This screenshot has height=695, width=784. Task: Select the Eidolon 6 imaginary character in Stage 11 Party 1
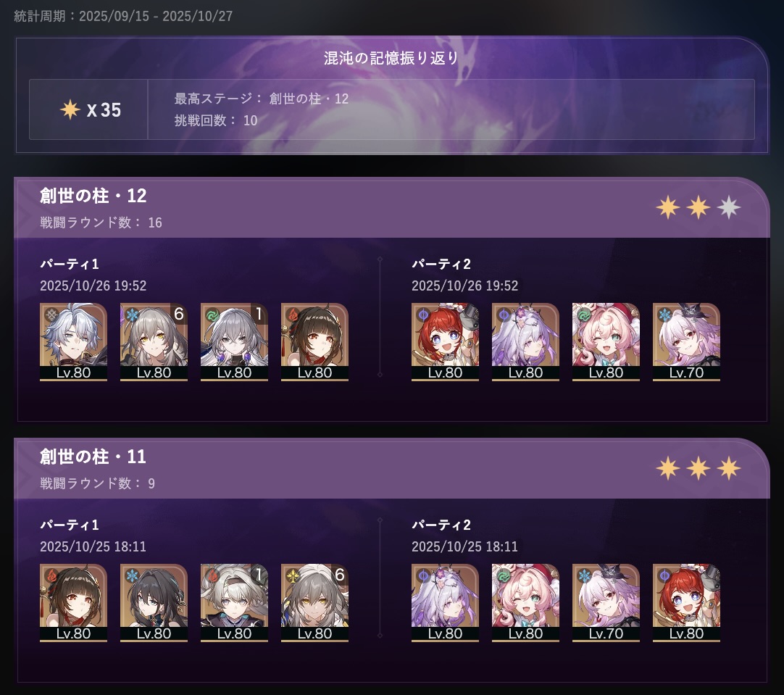(x=315, y=603)
